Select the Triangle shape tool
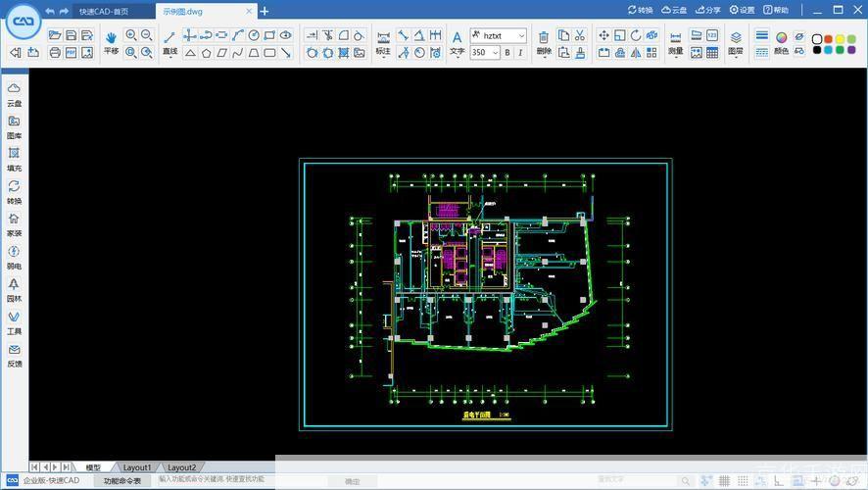Image resolution: width=868 pixels, height=490 pixels. (x=190, y=53)
